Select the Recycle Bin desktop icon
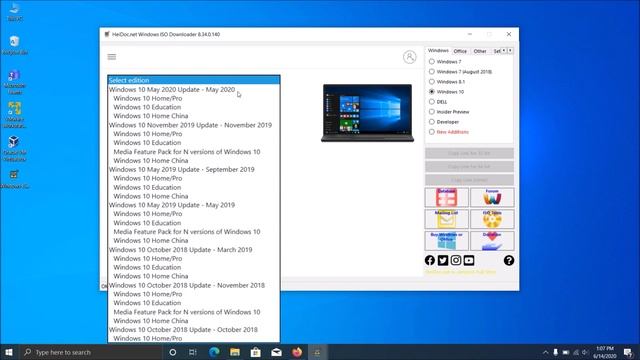This screenshot has height=360, width=640. [15, 45]
